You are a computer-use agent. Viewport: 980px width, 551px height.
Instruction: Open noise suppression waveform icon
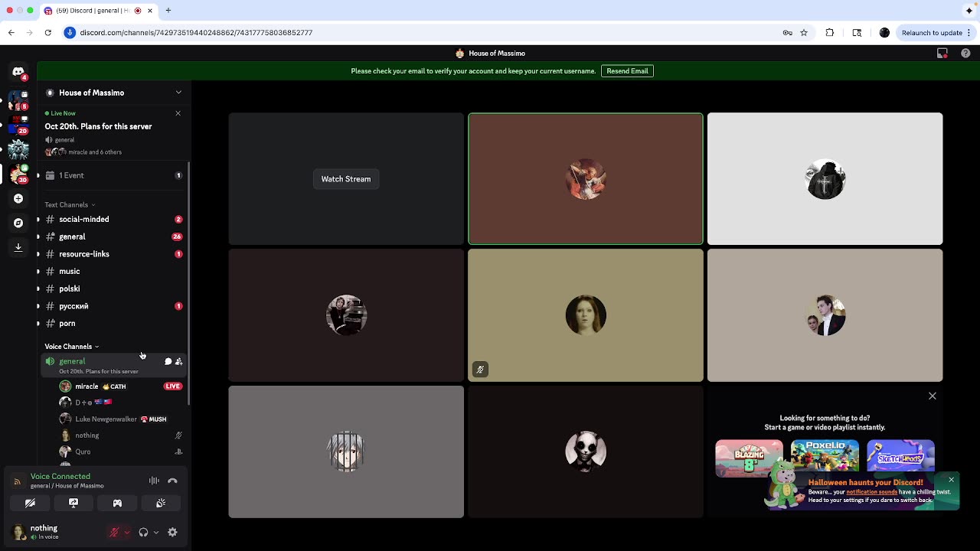click(x=154, y=481)
